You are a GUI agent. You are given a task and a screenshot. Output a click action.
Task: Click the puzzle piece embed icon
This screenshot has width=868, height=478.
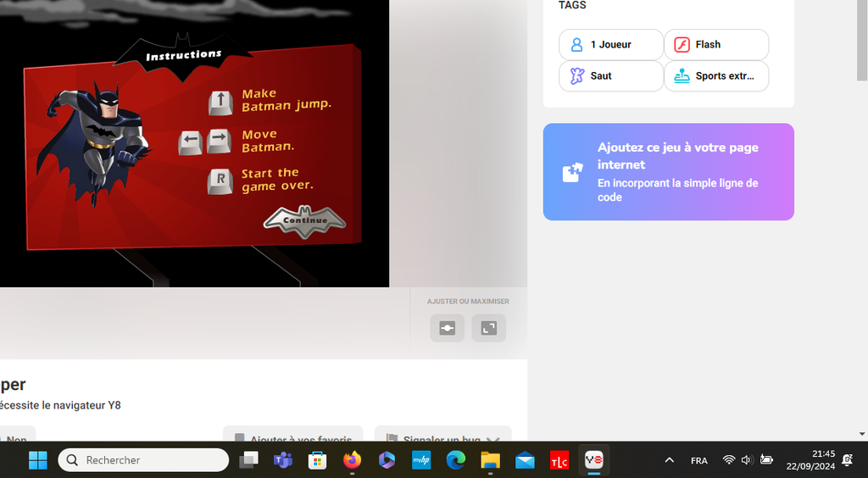click(572, 173)
